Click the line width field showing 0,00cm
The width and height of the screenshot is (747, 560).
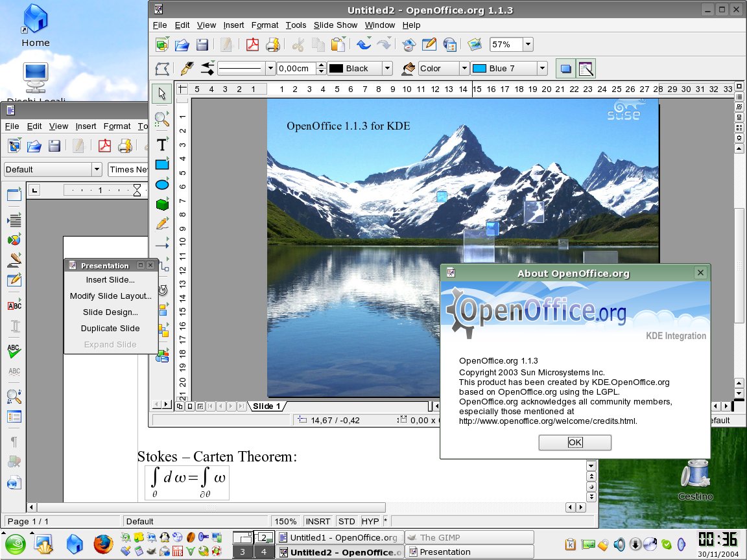(x=296, y=68)
